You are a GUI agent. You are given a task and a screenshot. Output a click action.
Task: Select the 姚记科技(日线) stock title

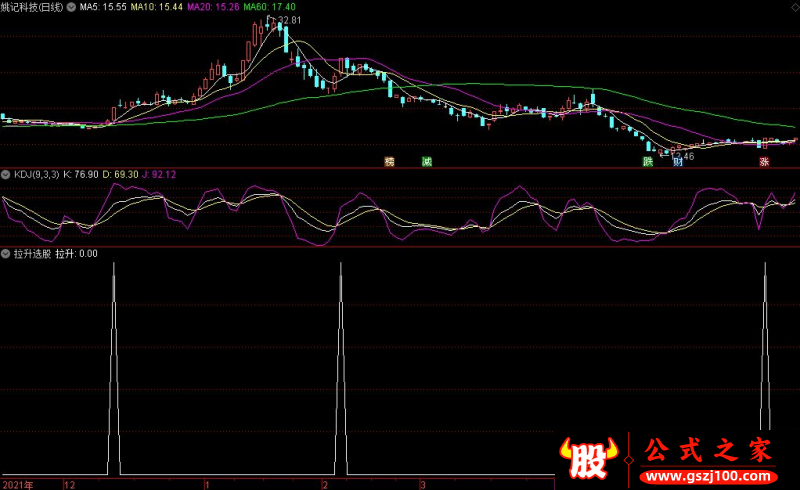click(32, 7)
